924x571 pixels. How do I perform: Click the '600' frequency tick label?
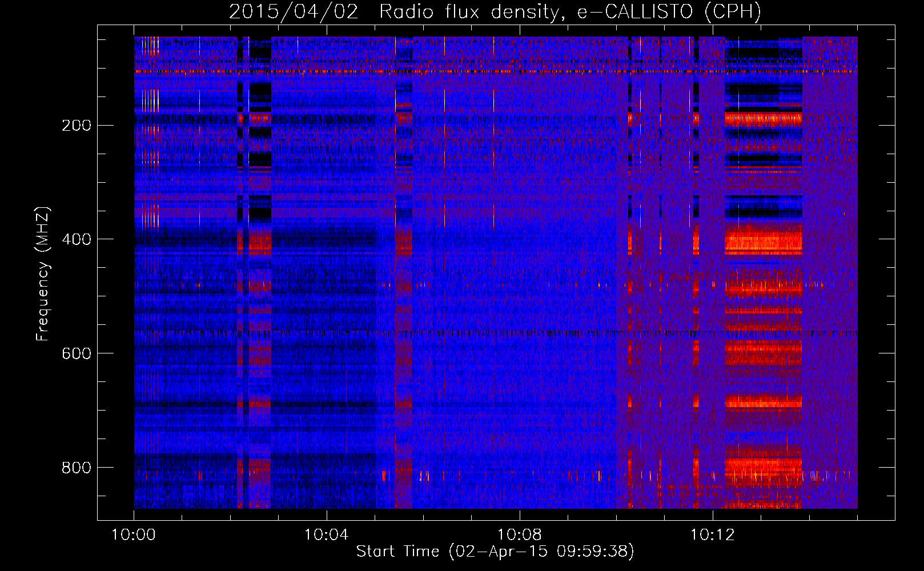[x=77, y=353]
